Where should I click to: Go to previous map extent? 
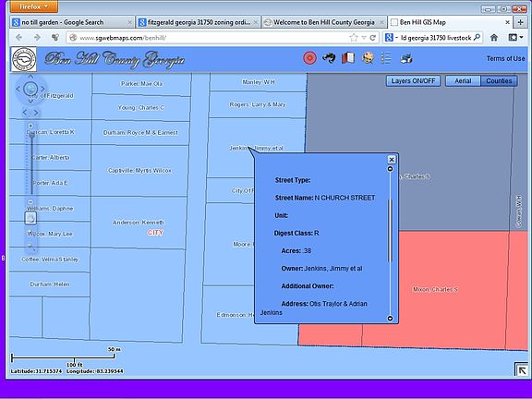(x=25, y=113)
